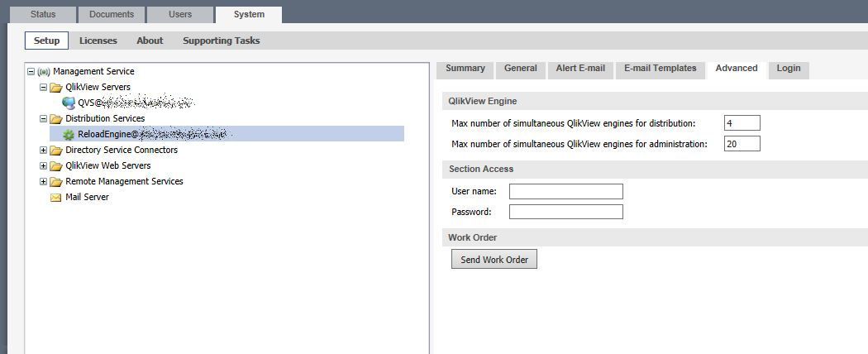Click the Section Access Password field
Viewport: 868px width, 354px height.
point(565,212)
